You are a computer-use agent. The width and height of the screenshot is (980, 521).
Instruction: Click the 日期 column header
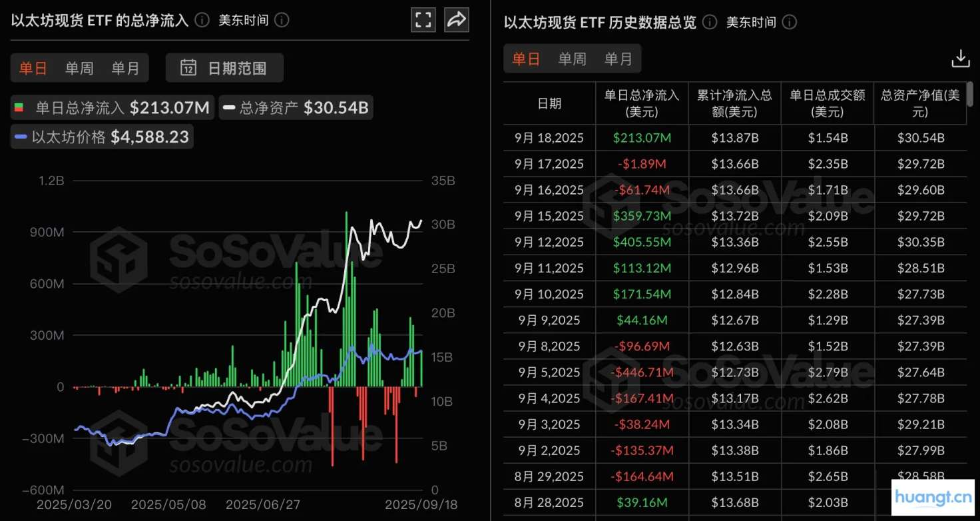549,103
